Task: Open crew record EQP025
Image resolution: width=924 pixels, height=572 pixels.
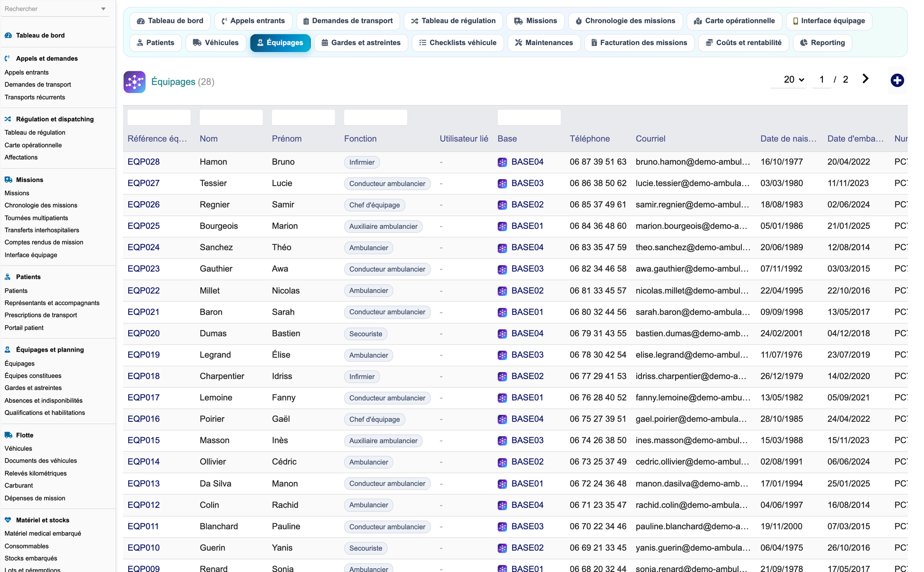Action: (143, 226)
